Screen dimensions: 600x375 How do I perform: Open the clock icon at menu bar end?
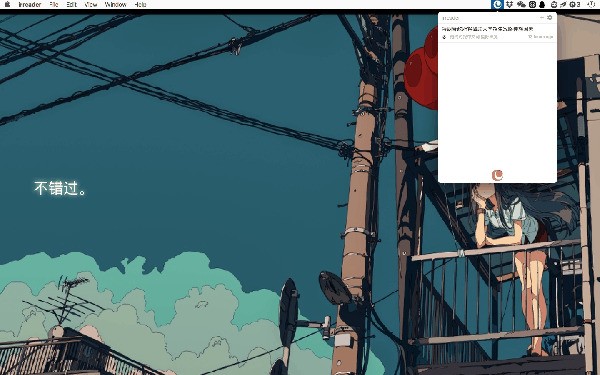591,5
